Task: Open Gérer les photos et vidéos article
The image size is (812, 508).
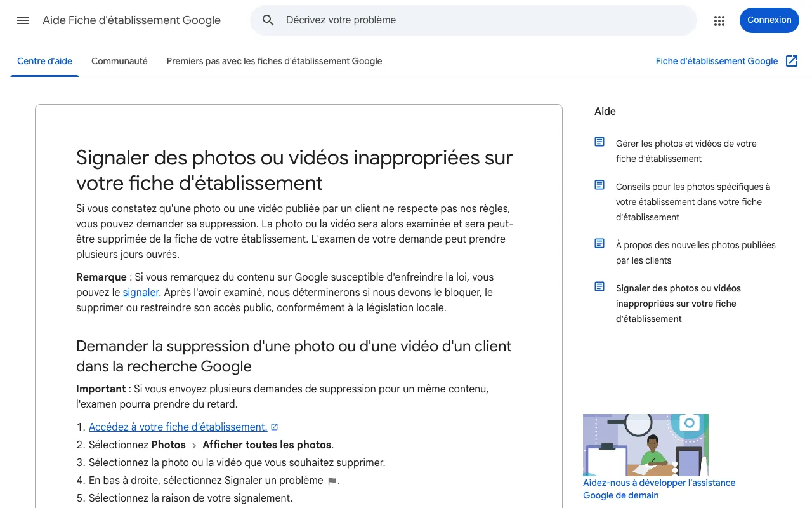Action: click(686, 151)
